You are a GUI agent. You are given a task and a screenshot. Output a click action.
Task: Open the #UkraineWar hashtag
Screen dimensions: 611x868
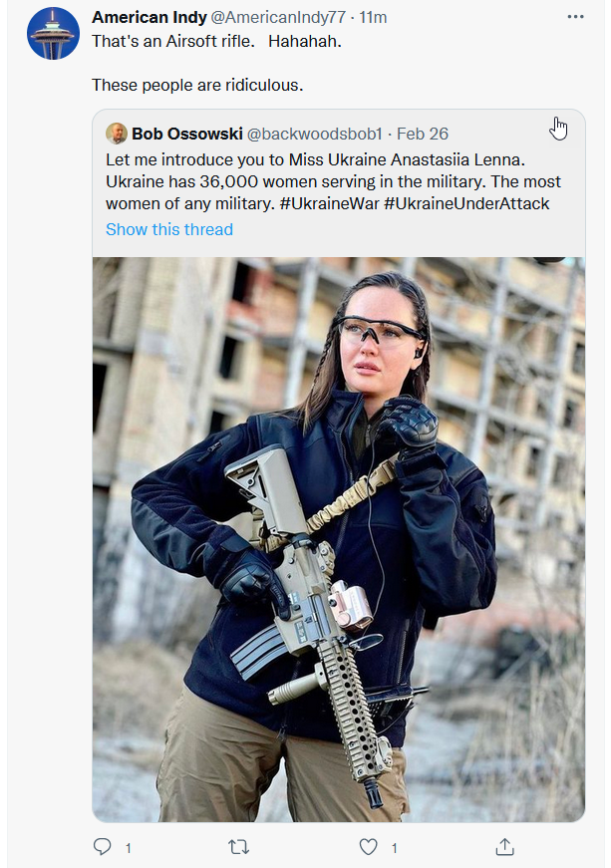[329, 203]
